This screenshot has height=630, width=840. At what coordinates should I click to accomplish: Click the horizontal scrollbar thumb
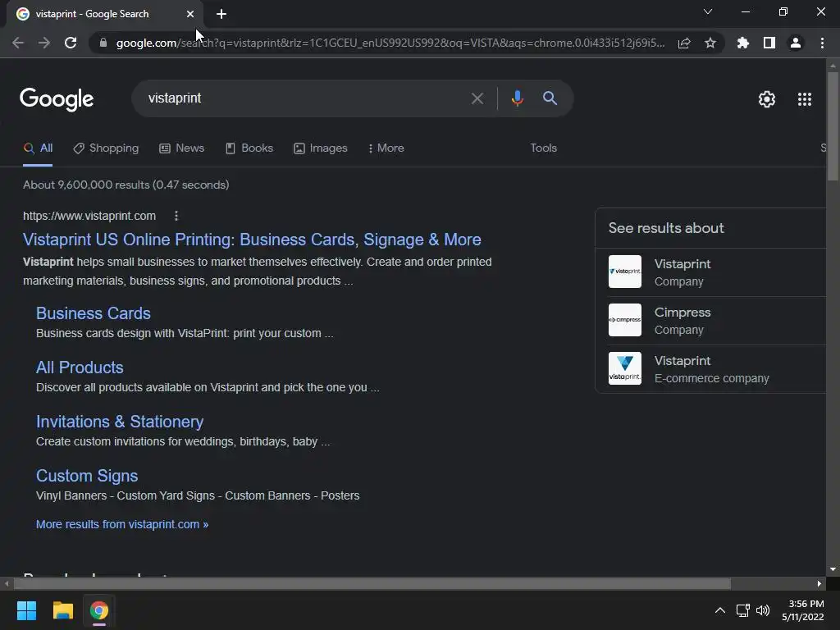pos(372,583)
